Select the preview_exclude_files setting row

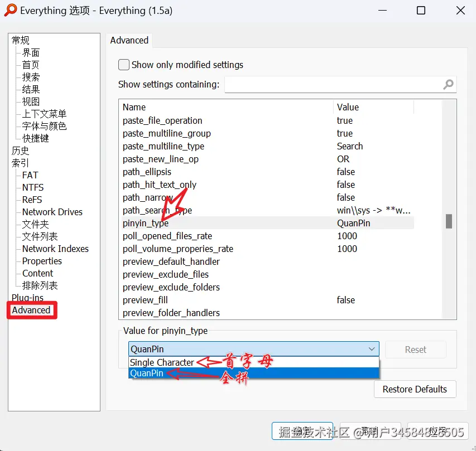pyautogui.click(x=267, y=274)
